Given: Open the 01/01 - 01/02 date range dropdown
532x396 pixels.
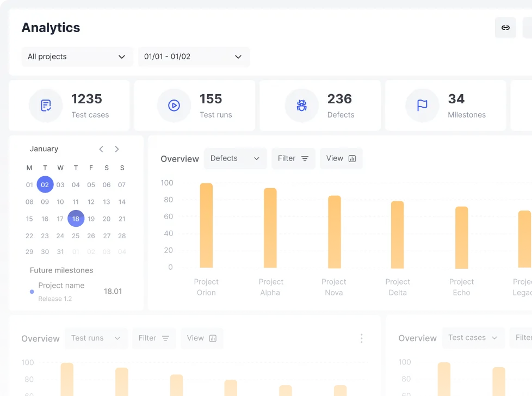Looking at the screenshot, I should point(194,57).
